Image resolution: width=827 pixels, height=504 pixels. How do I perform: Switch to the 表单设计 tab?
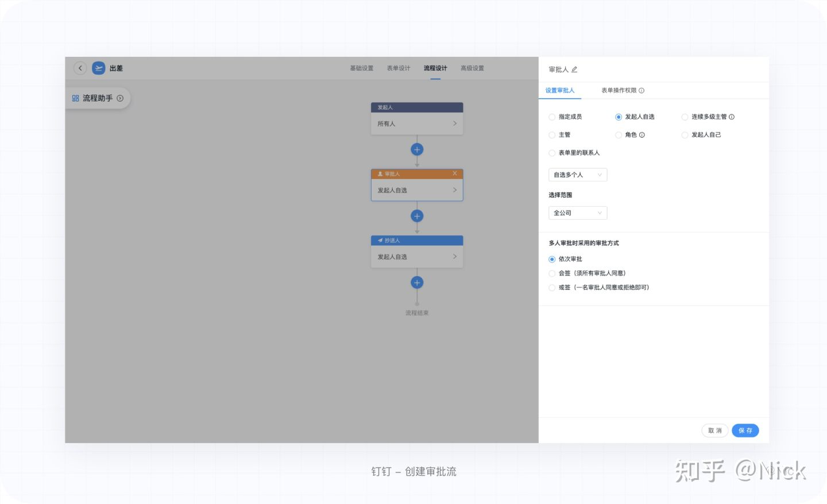coord(399,68)
